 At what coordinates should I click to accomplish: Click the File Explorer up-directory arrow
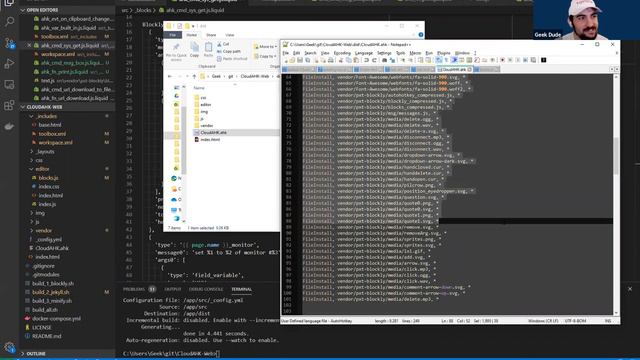194,76
